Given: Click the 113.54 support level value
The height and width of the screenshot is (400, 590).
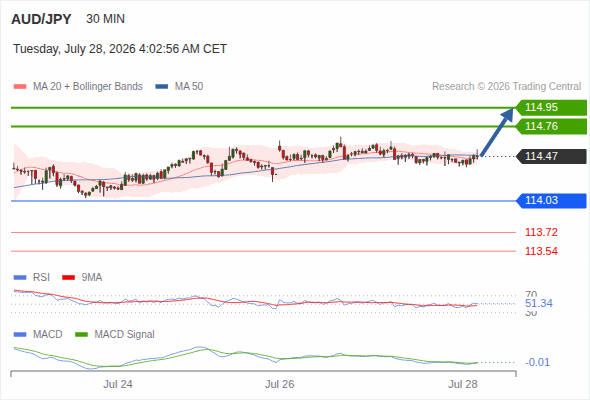Looking at the screenshot, I should [541, 251].
